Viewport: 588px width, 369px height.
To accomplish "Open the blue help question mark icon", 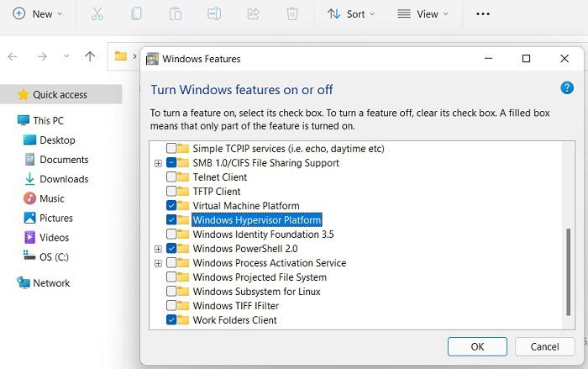I will [567, 88].
